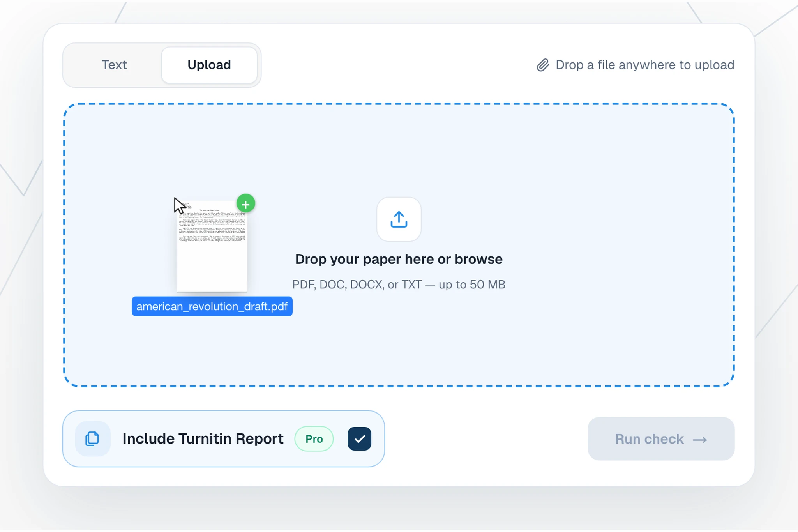Screen dimensions: 798x532
Task: Switch to the Text tab
Action: (114, 65)
